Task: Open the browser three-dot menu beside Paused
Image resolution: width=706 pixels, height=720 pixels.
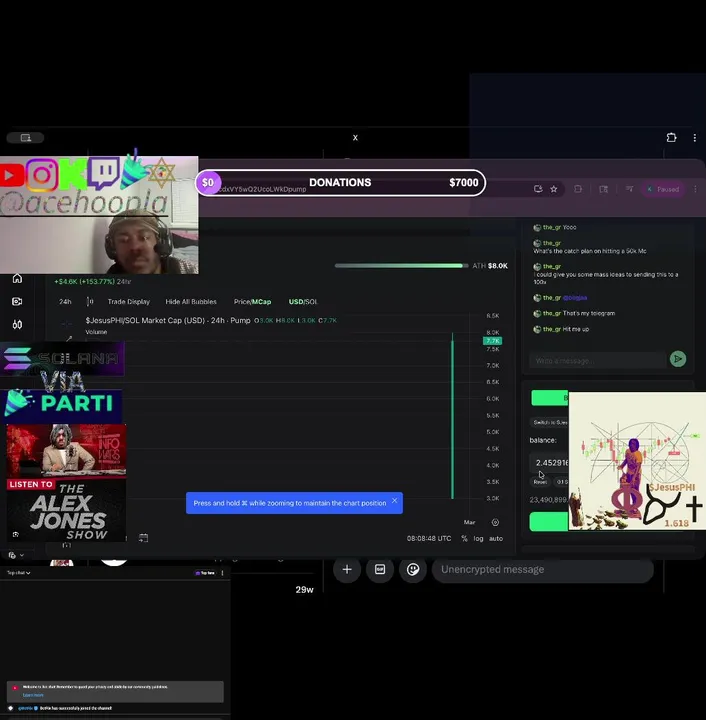Action: coord(695,189)
